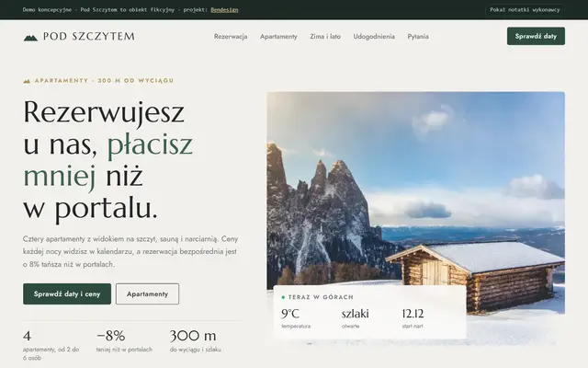Click the green words płacisz mniej in headline
The width and height of the screenshot is (588, 368).
[x=108, y=160]
